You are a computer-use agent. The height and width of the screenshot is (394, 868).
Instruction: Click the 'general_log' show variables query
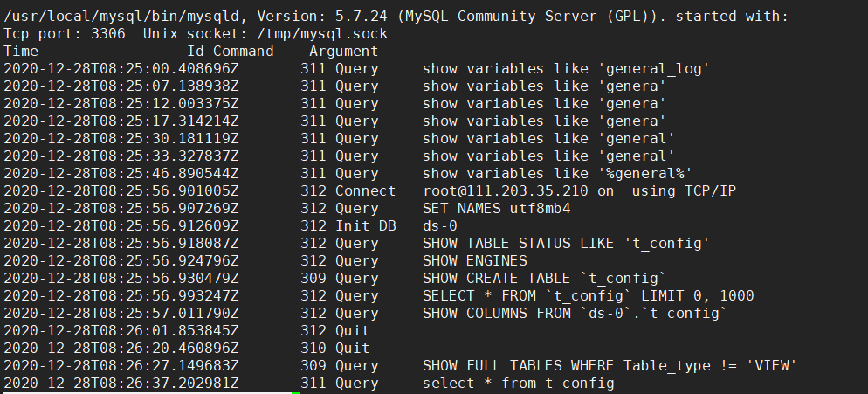(566, 68)
